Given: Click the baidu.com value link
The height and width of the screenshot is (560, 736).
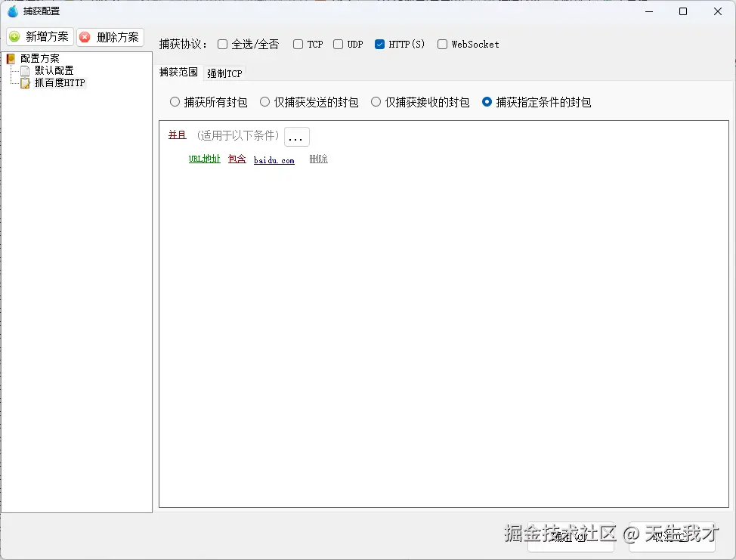Looking at the screenshot, I should 274,160.
